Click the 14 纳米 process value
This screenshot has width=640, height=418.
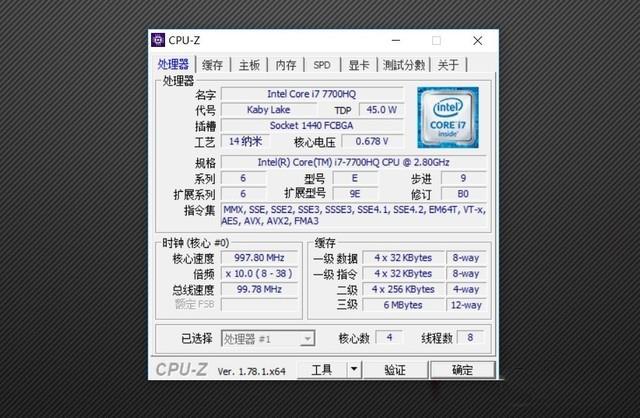(x=245, y=141)
